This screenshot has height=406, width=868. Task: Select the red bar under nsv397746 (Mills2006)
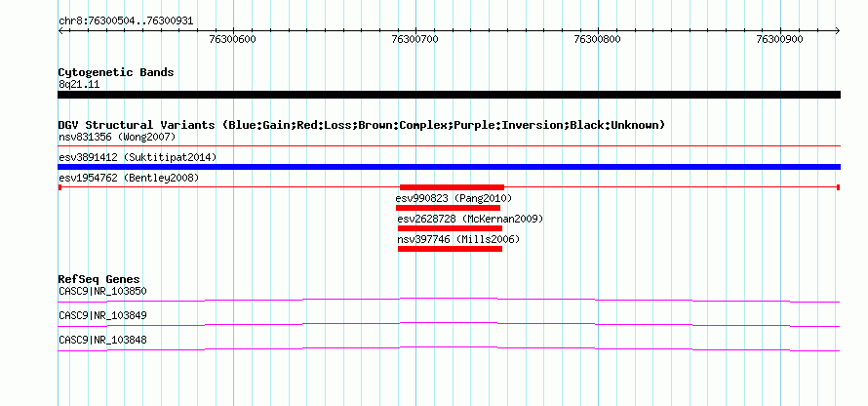(450, 249)
